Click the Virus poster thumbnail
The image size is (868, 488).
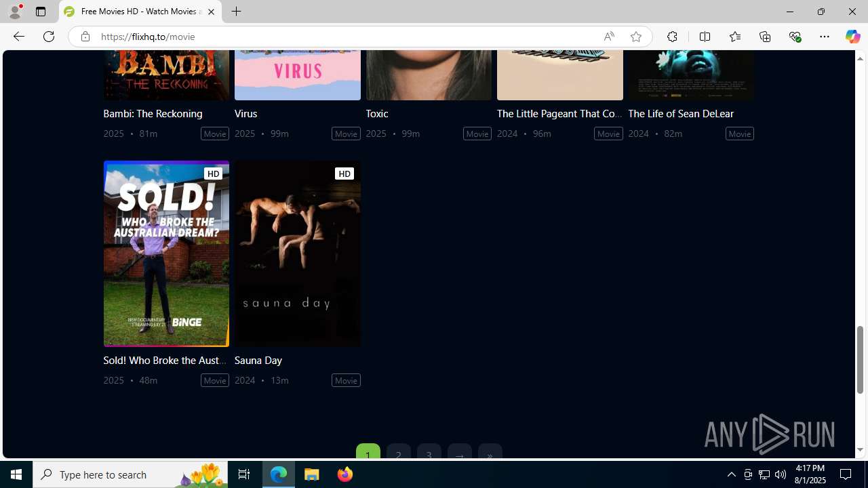click(x=298, y=75)
